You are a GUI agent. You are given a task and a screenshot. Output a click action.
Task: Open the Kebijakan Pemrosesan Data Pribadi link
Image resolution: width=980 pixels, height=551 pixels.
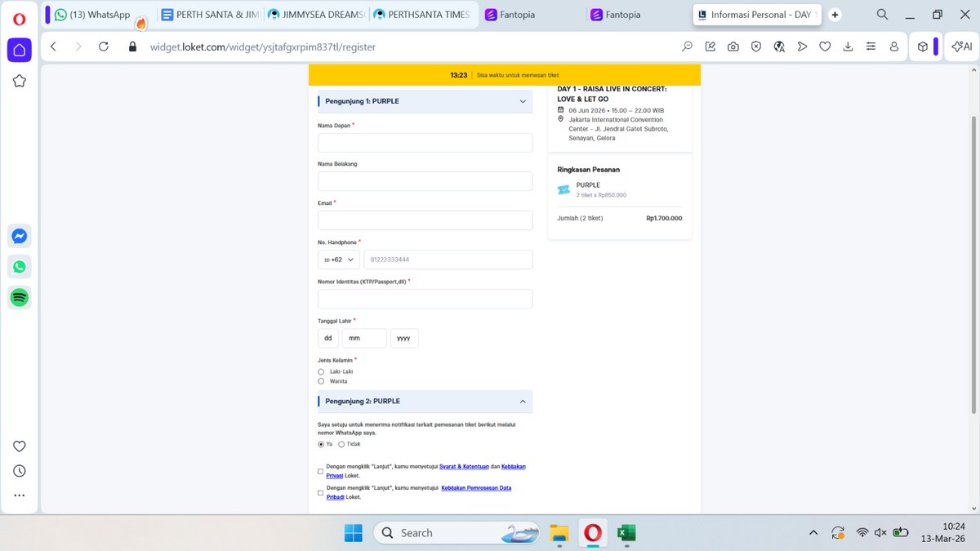click(476, 487)
